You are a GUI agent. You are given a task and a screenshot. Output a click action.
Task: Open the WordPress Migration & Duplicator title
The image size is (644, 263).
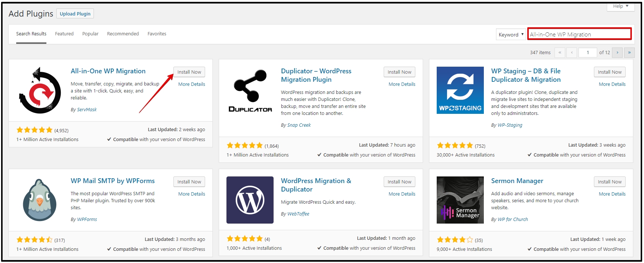pos(316,185)
